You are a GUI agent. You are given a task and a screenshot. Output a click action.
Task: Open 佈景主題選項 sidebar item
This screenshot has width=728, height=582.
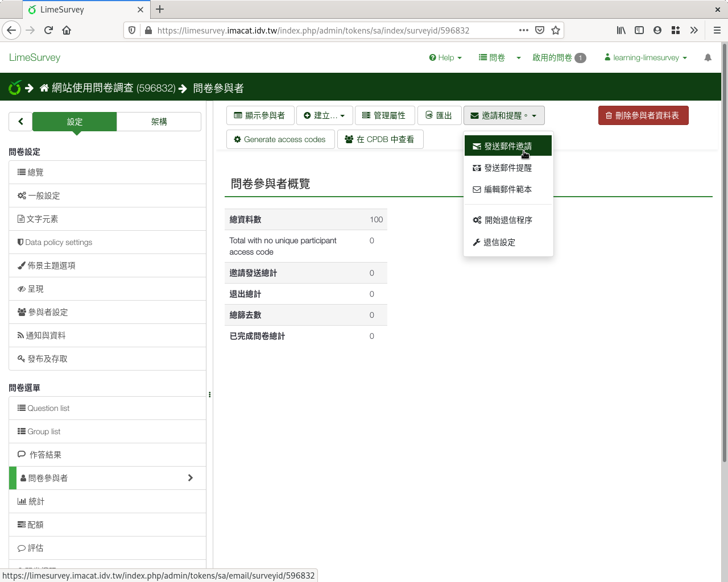[107, 265]
